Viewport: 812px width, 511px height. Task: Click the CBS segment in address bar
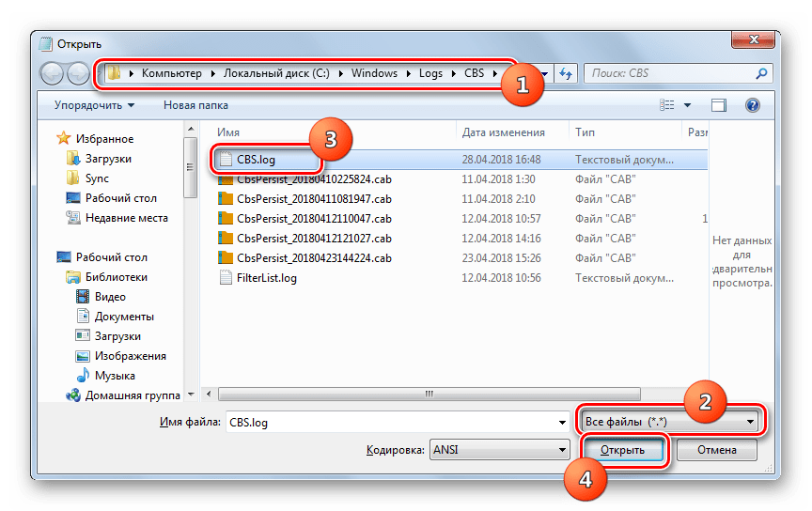[474, 73]
